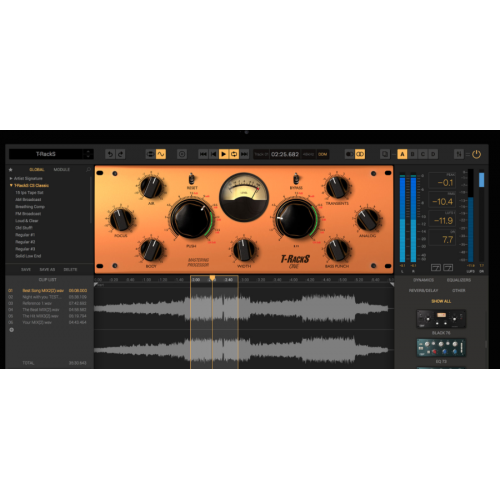Switch to the GLOBAL presets tab

37,170
